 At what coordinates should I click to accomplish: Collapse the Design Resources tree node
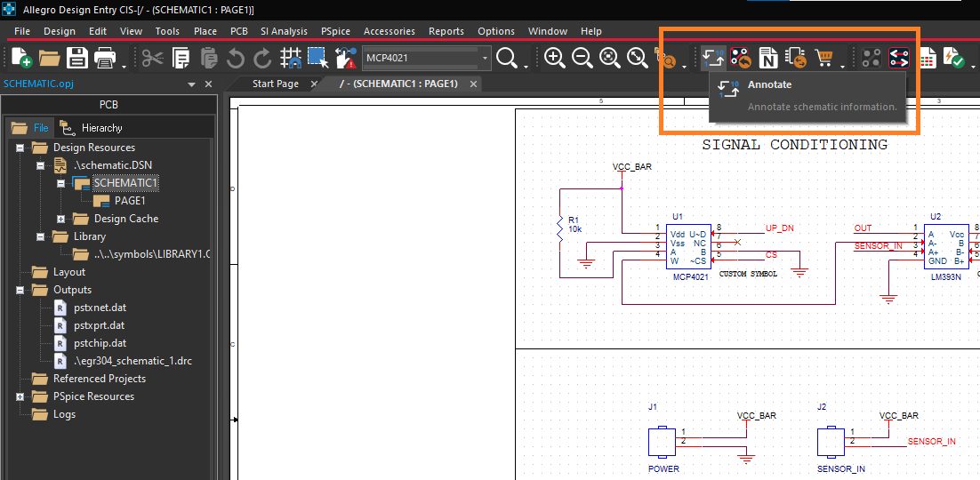pyautogui.click(x=20, y=148)
